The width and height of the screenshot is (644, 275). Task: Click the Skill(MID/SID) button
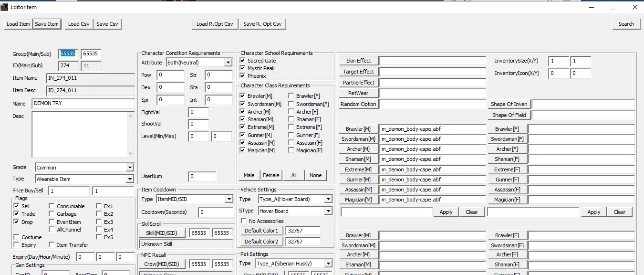[162, 233]
